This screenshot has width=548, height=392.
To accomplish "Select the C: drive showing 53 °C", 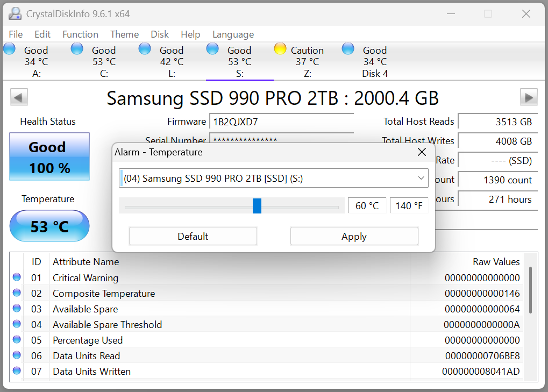I will (x=76, y=48).
